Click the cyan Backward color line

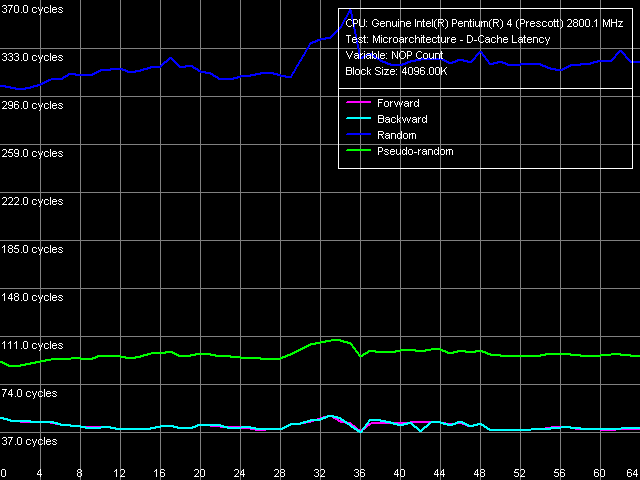pyautogui.click(x=358, y=118)
